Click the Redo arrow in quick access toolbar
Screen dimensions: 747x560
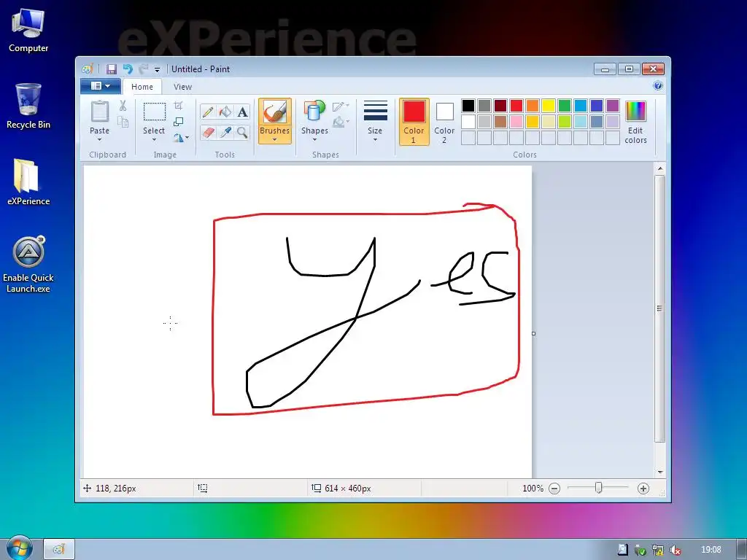tap(144, 69)
